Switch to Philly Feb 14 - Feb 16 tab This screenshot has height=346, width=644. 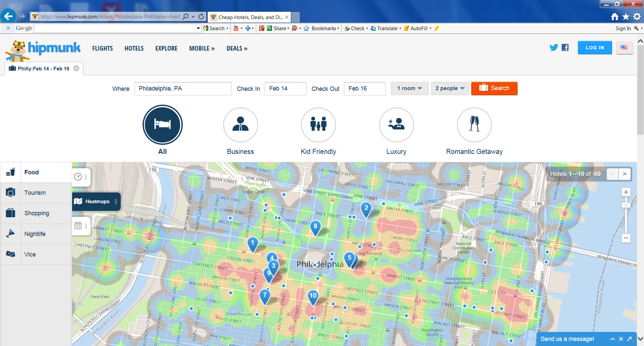click(43, 69)
